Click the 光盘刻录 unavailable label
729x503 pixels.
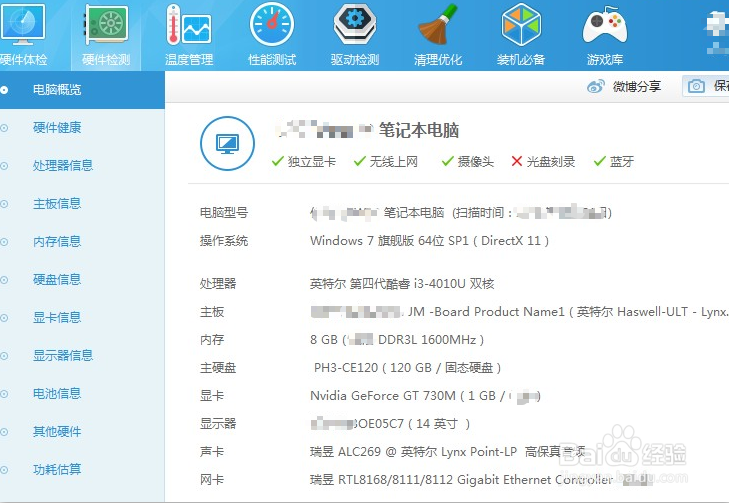coord(551,161)
